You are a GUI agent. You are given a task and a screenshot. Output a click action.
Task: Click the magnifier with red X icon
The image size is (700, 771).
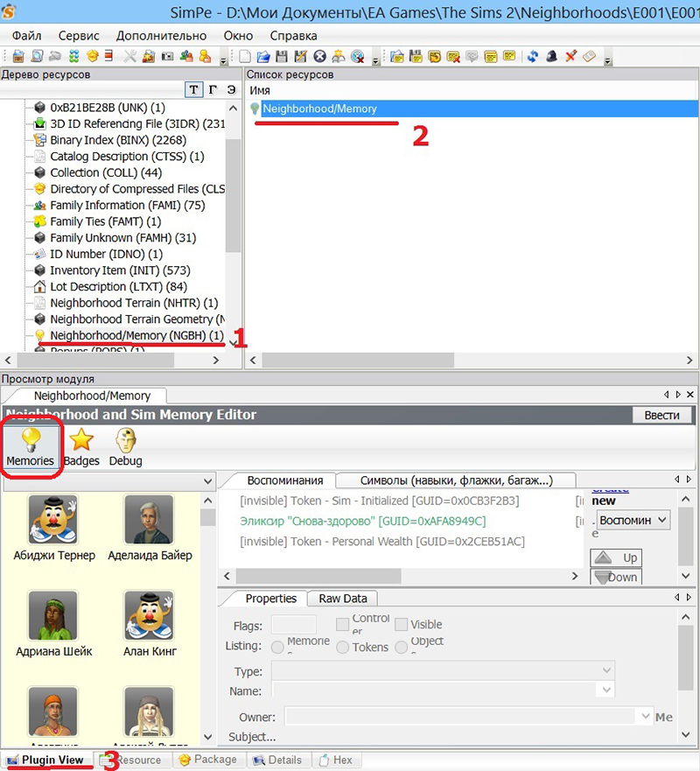tap(357, 57)
